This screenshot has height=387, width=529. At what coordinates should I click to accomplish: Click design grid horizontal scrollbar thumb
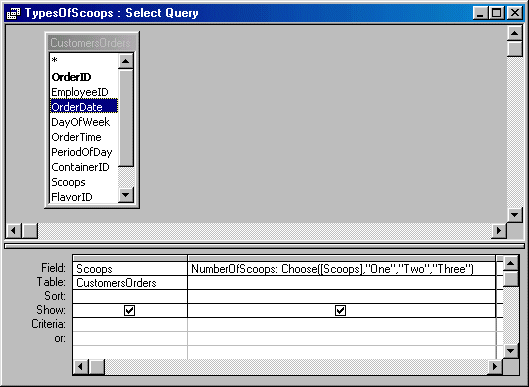(97, 366)
